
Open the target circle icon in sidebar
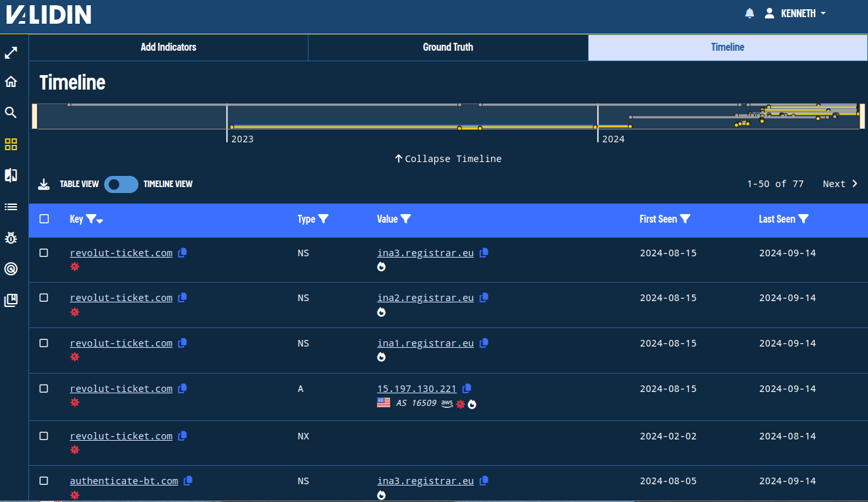point(11,269)
